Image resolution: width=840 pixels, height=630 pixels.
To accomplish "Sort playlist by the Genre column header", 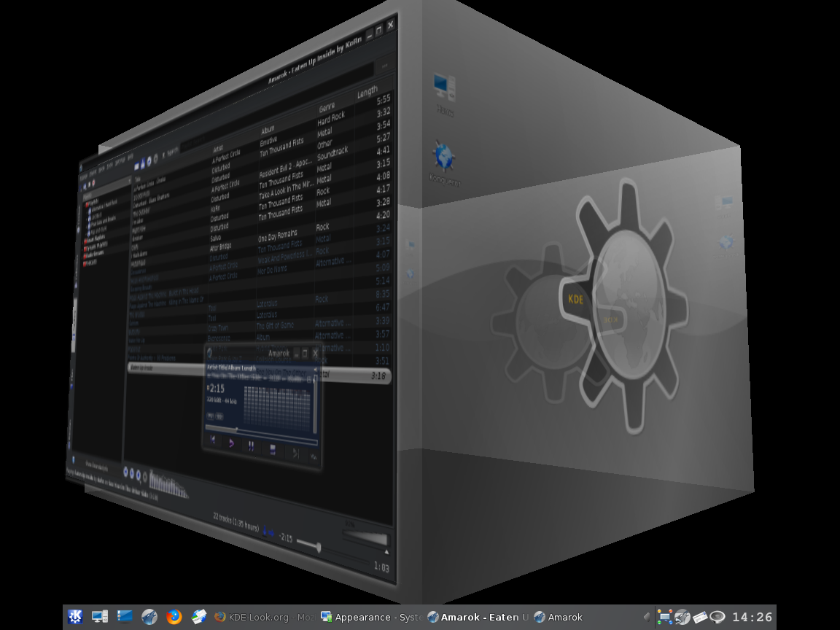I will pyautogui.click(x=326, y=107).
